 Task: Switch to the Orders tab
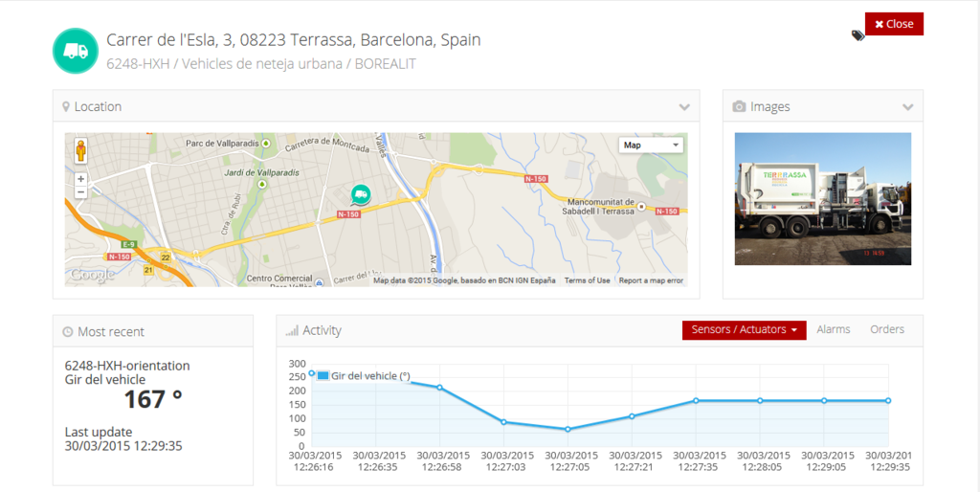click(x=887, y=329)
